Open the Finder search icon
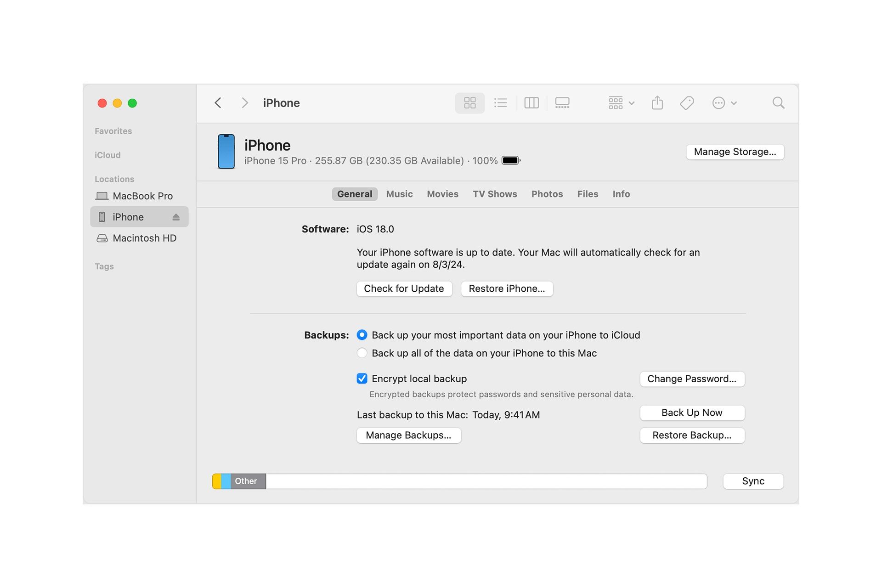This screenshot has width=882, height=588. (778, 103)
